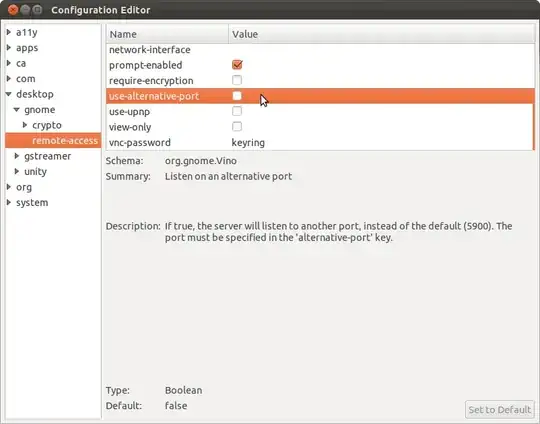
Task: Maximize the Configuration Editor window
Action: pos(37,10)
